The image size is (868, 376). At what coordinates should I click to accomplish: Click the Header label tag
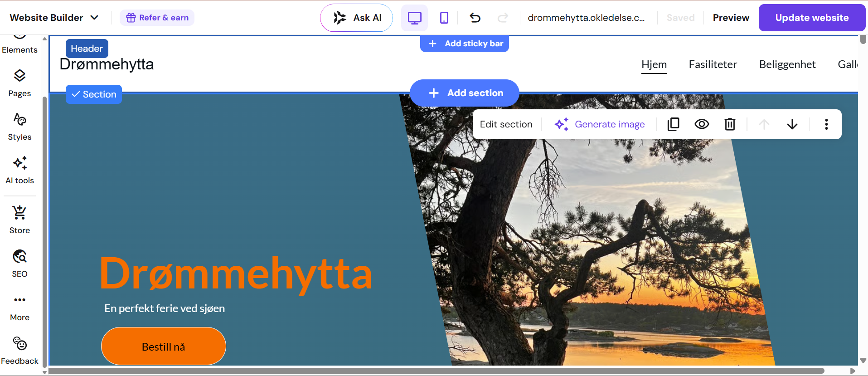coord(87,49)
